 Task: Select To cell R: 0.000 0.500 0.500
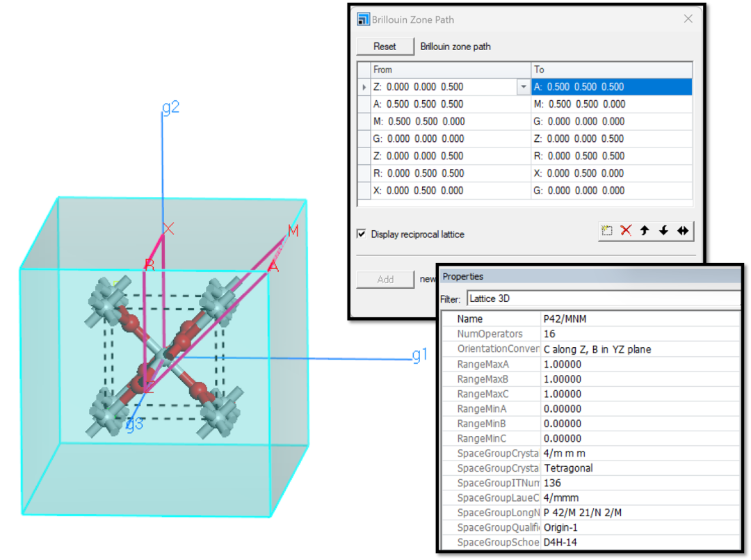click(612, 156)
